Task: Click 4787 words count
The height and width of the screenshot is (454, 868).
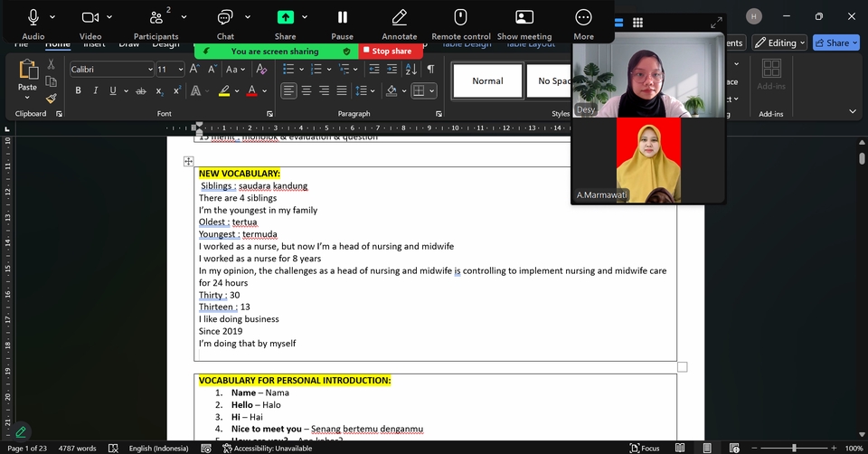Action: (77, 449)
